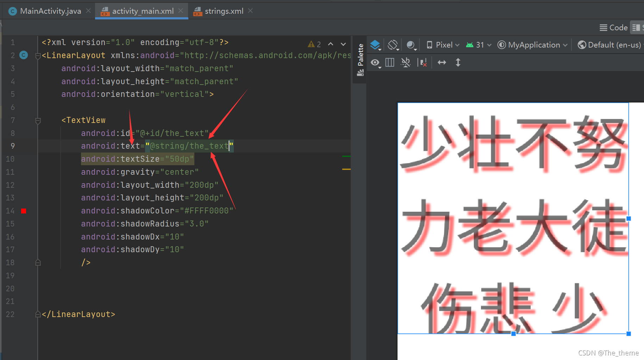Select the TextView preview in design surface
The image size is (644, 360).
[x=513, y=218]
